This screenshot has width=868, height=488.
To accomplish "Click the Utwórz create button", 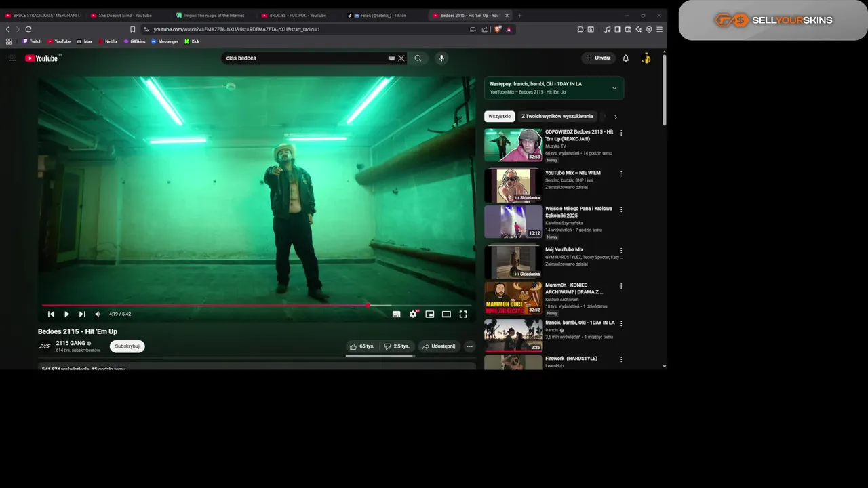I will click(598, 58).
